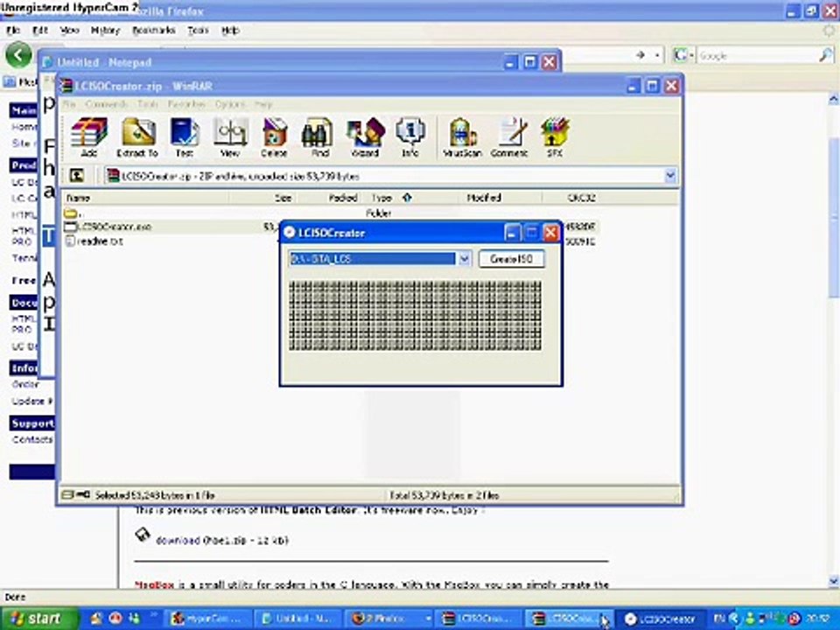This screenshot has height=630, width=840.
Task: Open Firefox Help menu
Action: 230,31
